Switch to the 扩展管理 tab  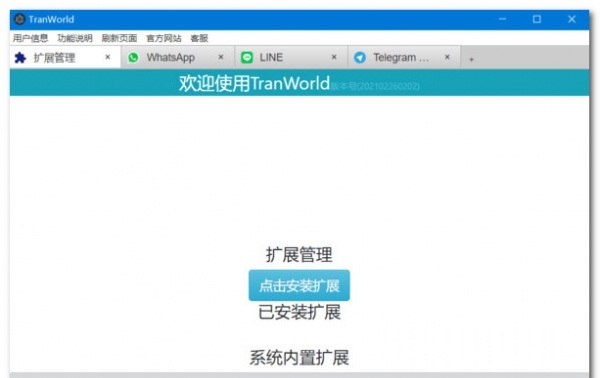click(x=65, y=58)
